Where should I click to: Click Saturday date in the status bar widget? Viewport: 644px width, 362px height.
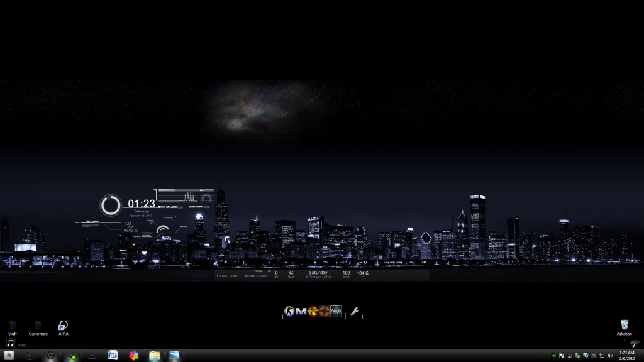318,274
